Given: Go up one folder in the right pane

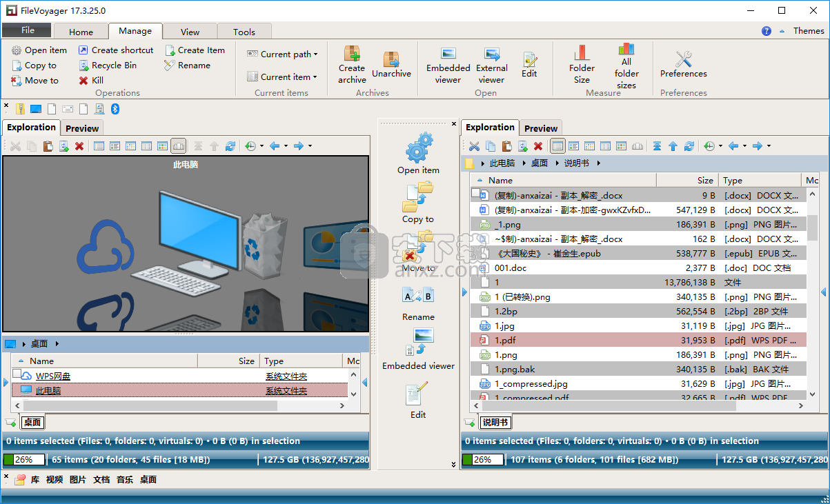Looking at the screenshot, I should [x=673, y=146].
